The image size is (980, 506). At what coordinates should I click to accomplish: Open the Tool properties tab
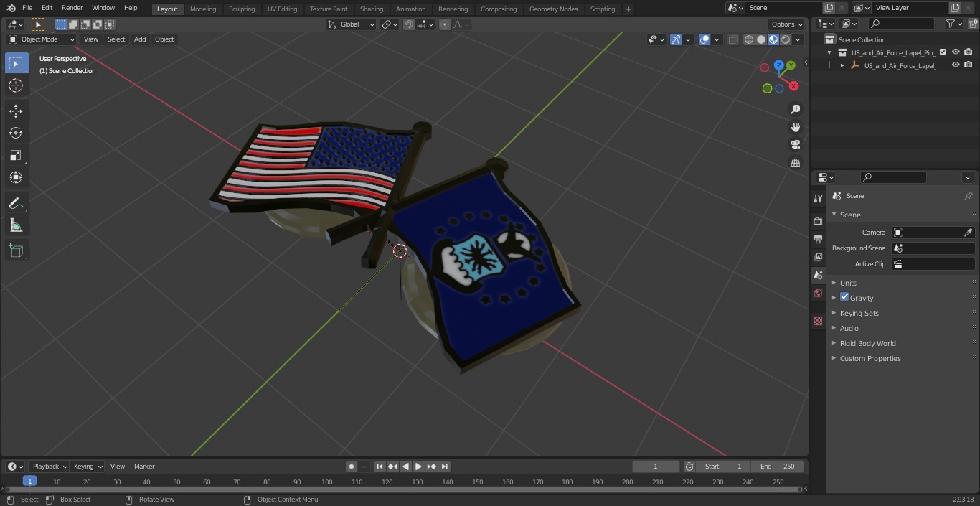818,199
